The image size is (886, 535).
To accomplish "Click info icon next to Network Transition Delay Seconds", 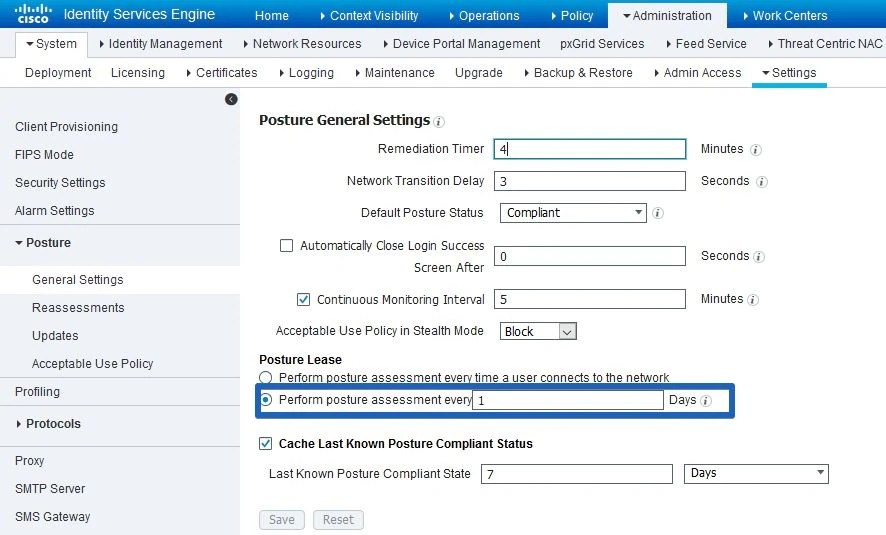I will pyautogui.click(x=762, y=182).
